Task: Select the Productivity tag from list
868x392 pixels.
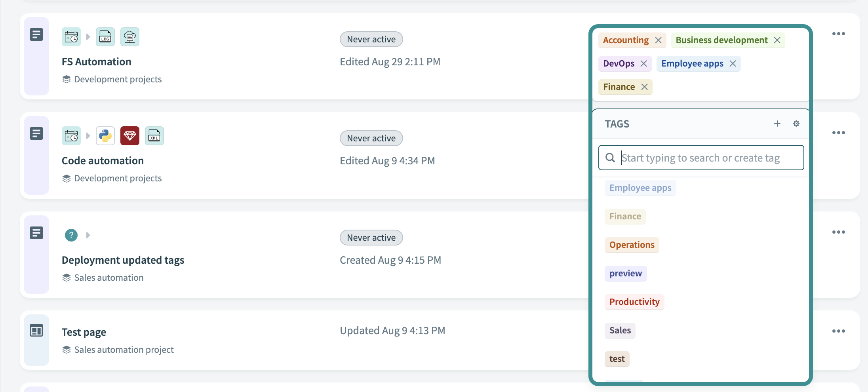Action: point(634,302)
